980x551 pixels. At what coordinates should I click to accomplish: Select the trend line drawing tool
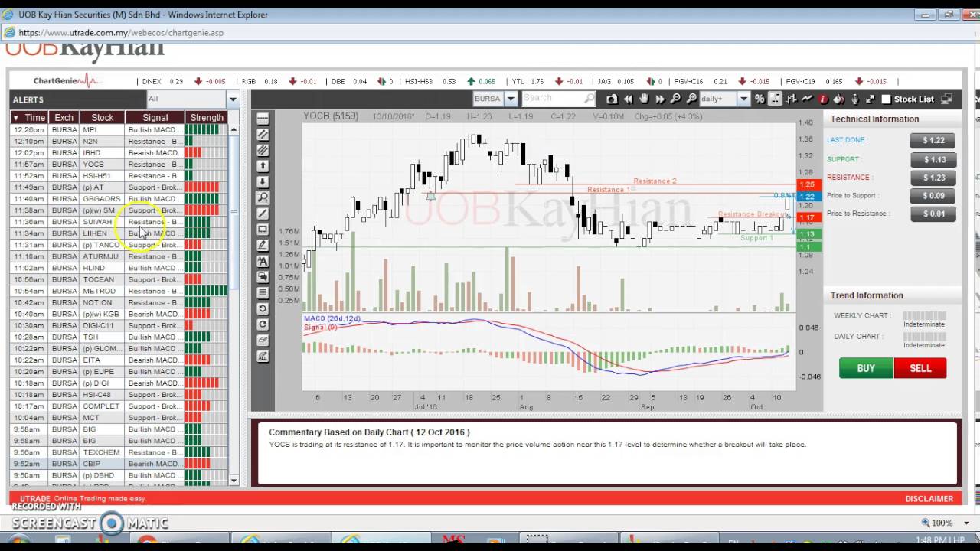[263, 213]
